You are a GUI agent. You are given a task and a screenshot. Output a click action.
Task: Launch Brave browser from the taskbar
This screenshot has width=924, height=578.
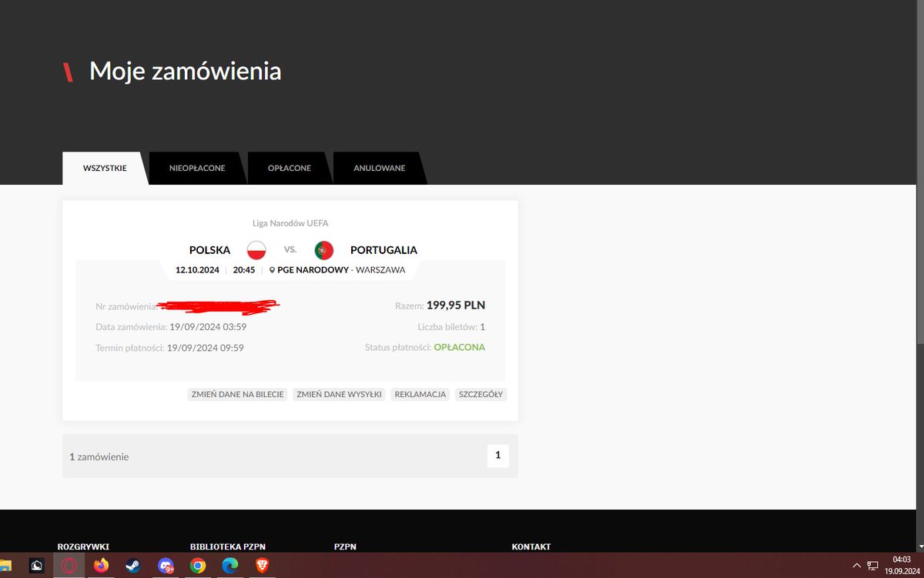coord(263,566)
